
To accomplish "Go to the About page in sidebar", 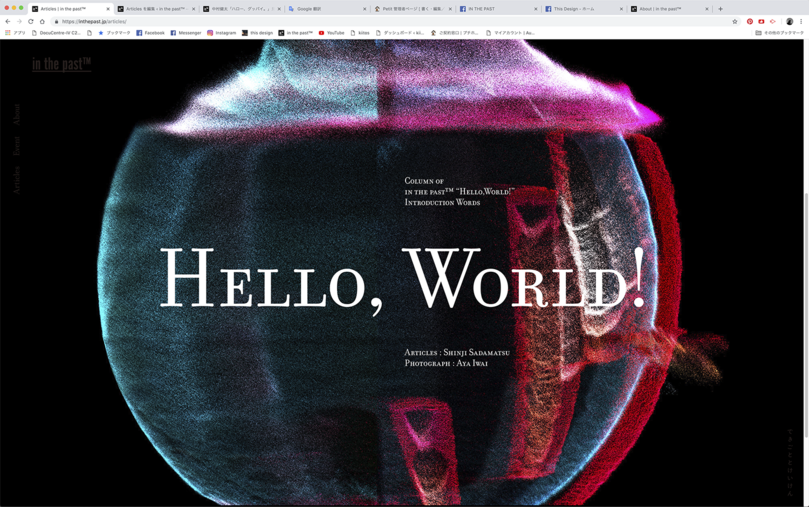I will click(16, 114).
